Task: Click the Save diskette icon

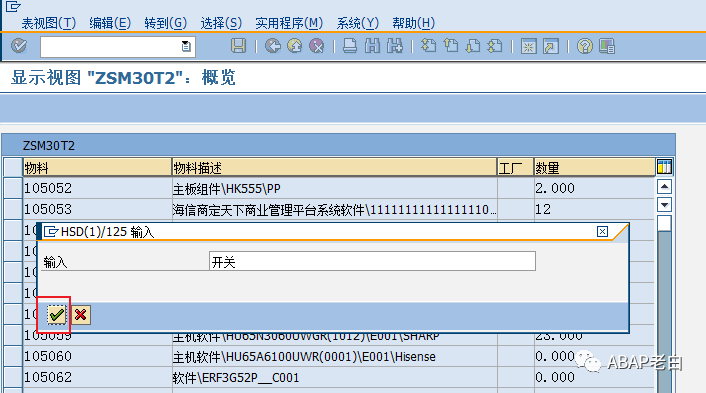Action: [238, 46]
